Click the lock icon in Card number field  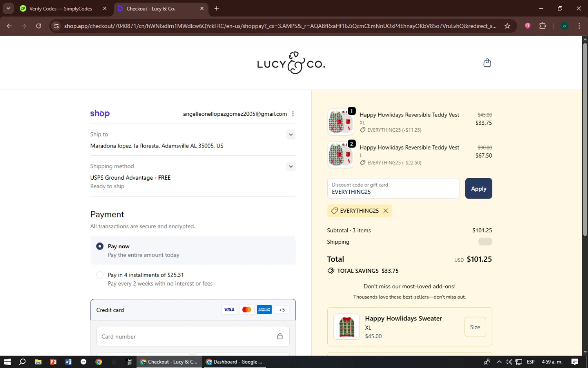click(x=280, y=336)
